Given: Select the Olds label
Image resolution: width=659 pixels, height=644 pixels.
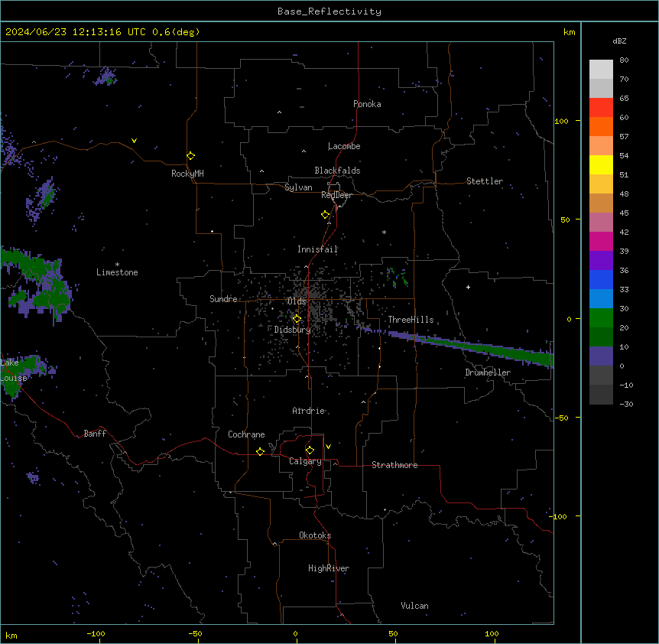Looking at the screenshot, I should tap(297, 301).
